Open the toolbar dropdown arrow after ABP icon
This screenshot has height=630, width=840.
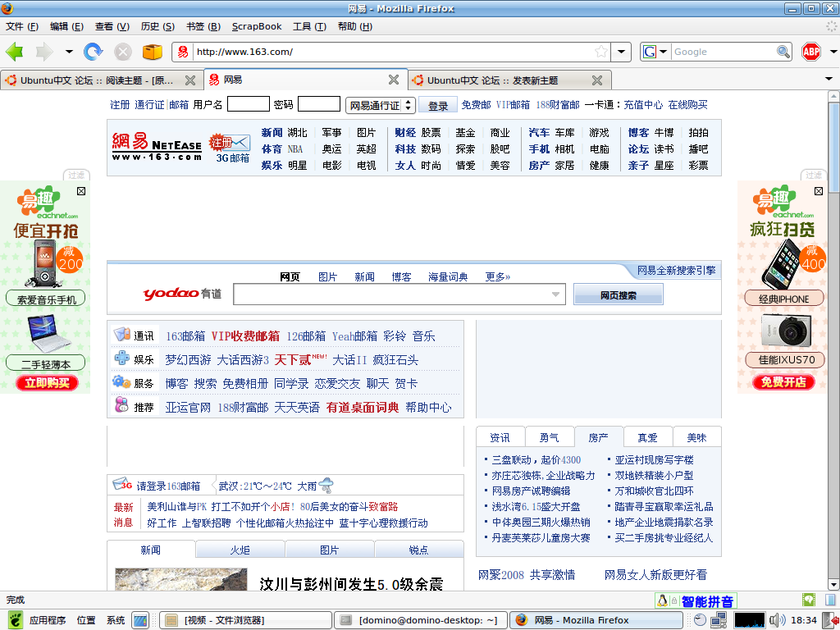tap(833, 52)
